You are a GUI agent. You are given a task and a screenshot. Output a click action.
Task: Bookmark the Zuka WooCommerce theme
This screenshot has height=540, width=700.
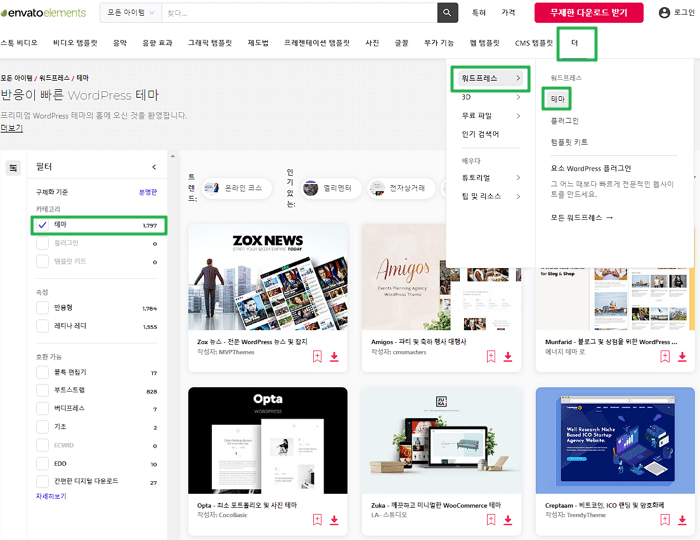pos(491,520)
